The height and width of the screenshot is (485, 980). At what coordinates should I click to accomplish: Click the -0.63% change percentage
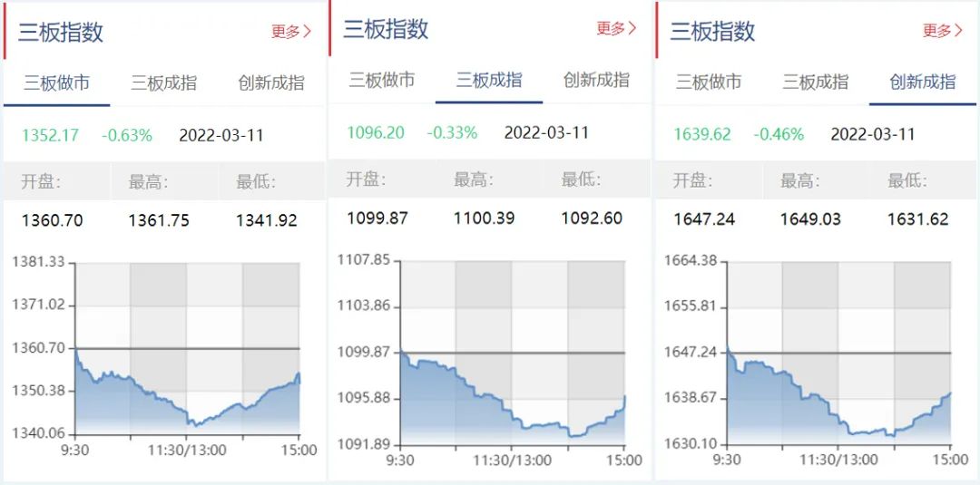pos(127,135)
